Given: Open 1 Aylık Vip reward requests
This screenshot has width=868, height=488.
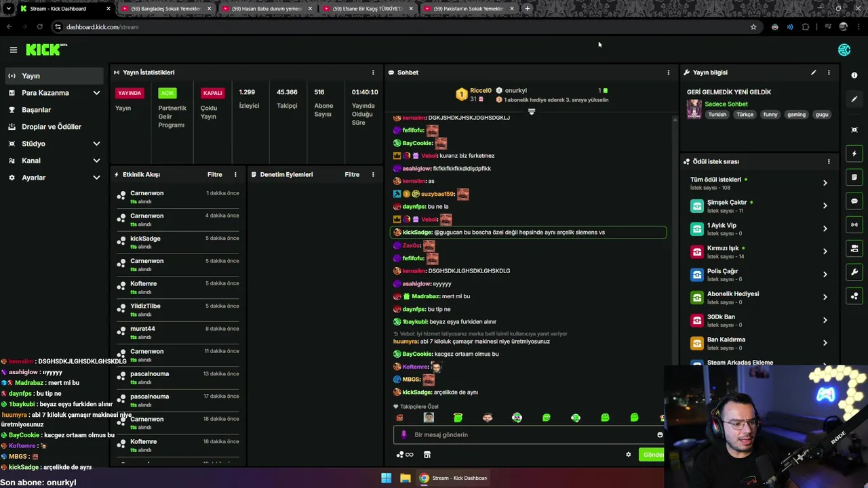Looking at the screenshot, I should [x=758, y=228].
